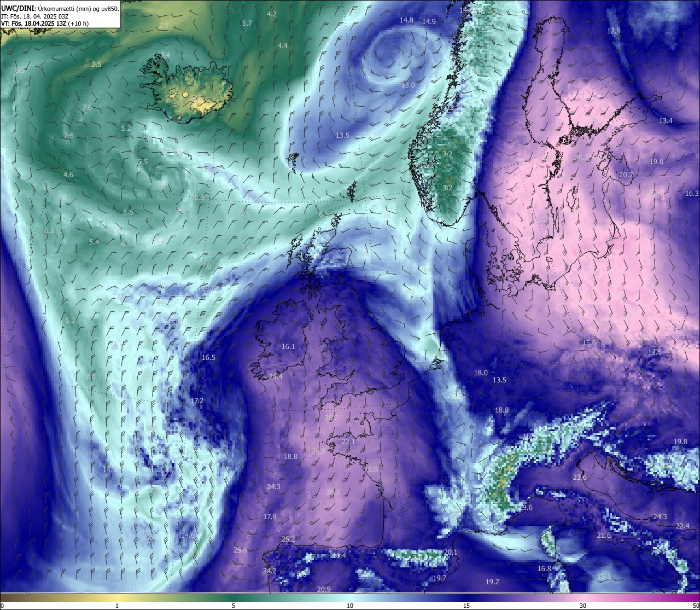Click the map value 4.6

coord(68,175)
